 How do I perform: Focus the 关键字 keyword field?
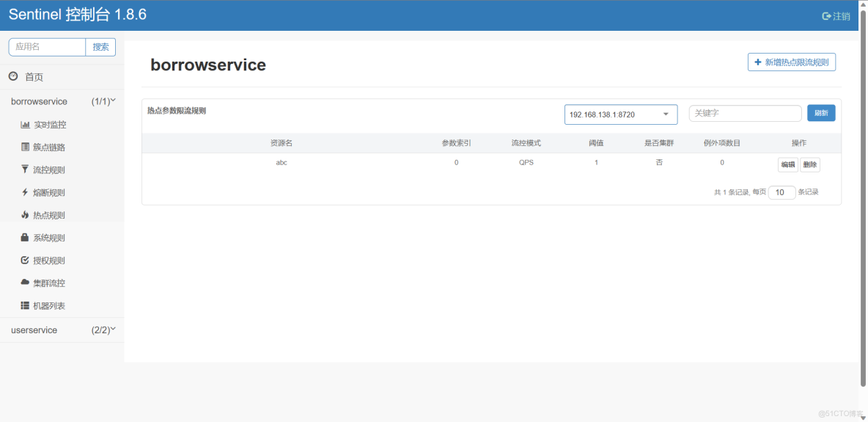(x=745, y=113)
